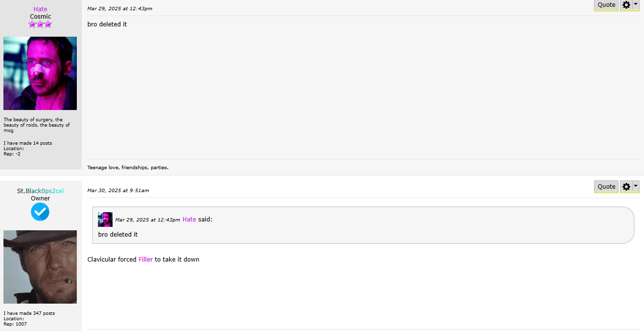Click 'bro deleted it' inside the quote box

pos(118,235)
